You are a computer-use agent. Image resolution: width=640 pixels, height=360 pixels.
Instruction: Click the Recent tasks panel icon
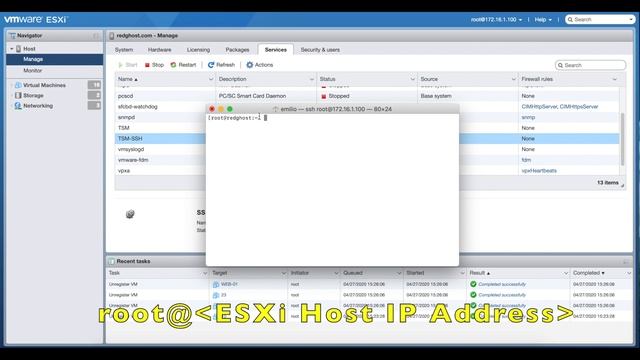111,261
